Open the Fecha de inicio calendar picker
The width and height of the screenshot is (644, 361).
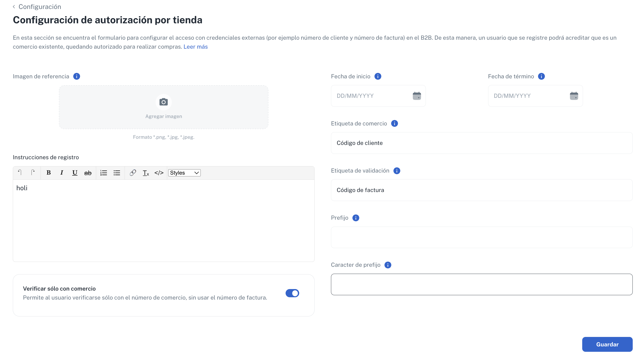click(417, 96)
